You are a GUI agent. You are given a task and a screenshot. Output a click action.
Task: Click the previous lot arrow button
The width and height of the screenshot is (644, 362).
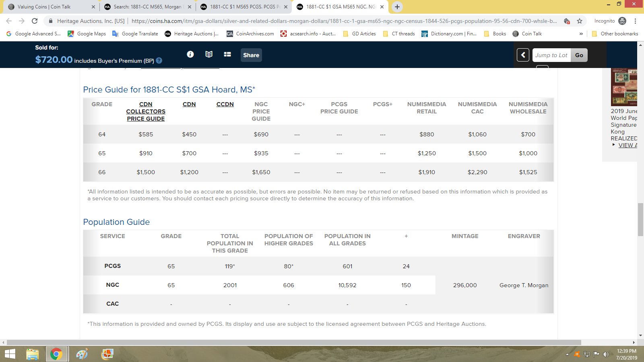tap(523, 55)
